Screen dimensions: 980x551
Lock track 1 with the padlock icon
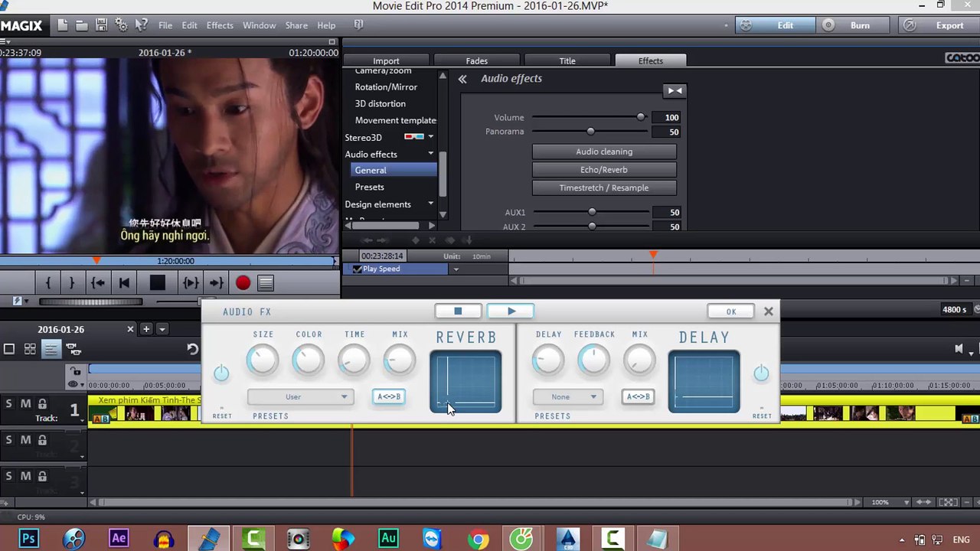tap(42, 404)
